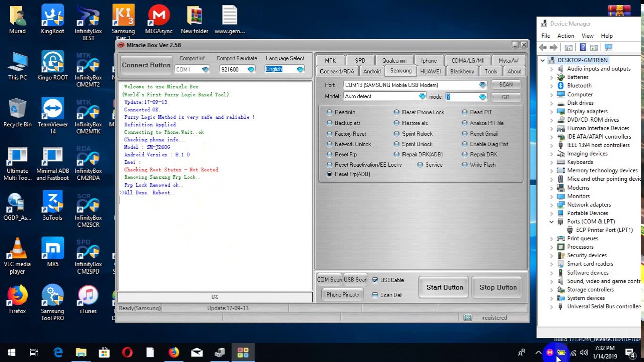The width and height of the screenshot is (644, 362).
Task: Open File Explorer from taskbar
Action: (81, 353)
